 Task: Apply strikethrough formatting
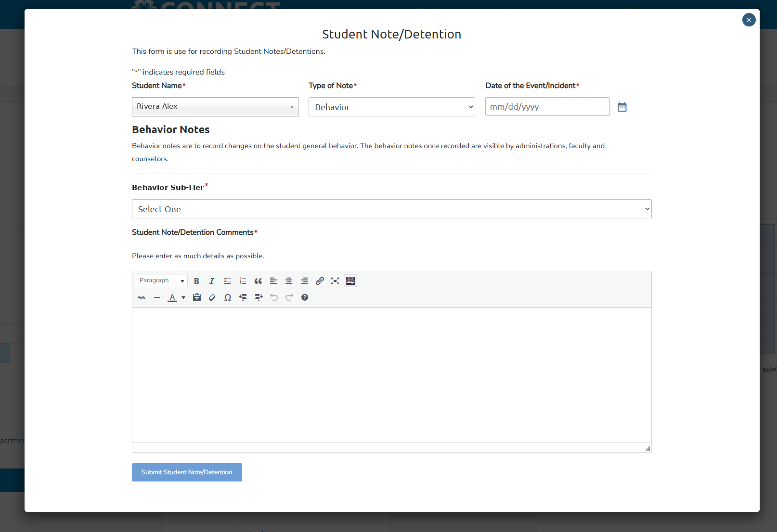pyautogui.click(x=142, y=297)
